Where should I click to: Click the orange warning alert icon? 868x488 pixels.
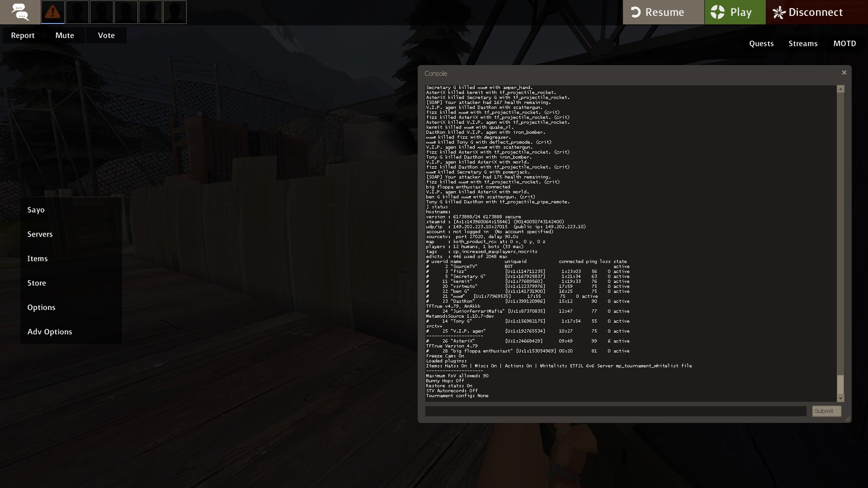tap(53, 12)
